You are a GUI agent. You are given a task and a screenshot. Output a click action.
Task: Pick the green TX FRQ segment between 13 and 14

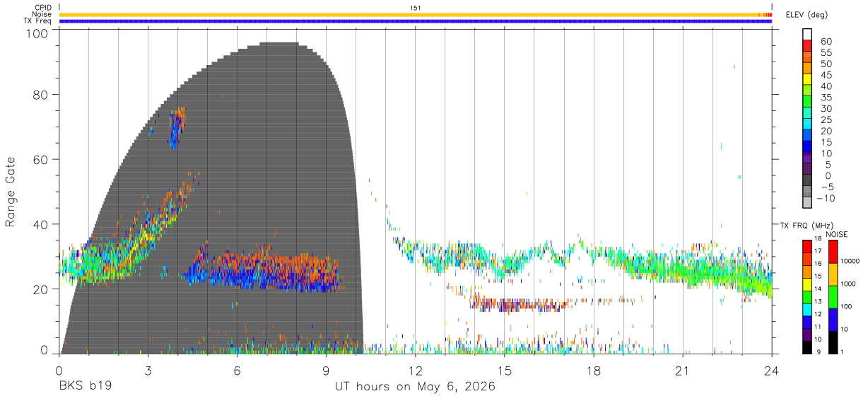pyautogui.click(x=807, y=296)
